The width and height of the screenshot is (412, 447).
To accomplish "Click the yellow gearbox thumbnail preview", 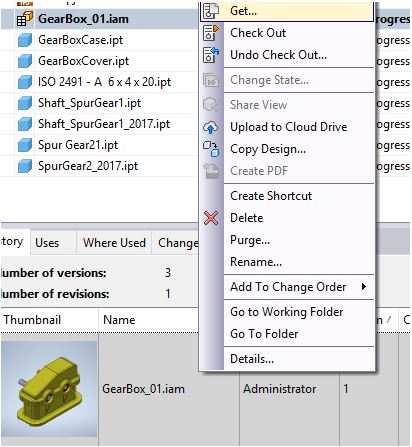I will click(50, 389).
